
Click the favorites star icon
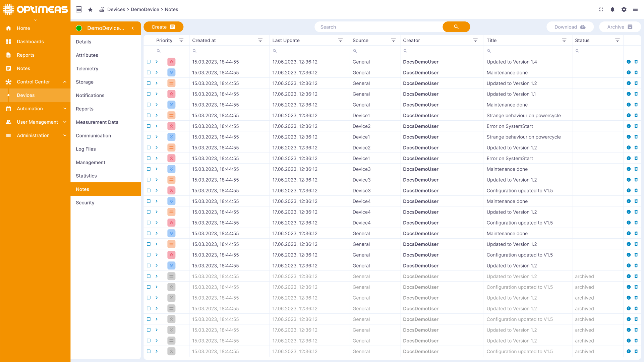click(x=90, y=9)
